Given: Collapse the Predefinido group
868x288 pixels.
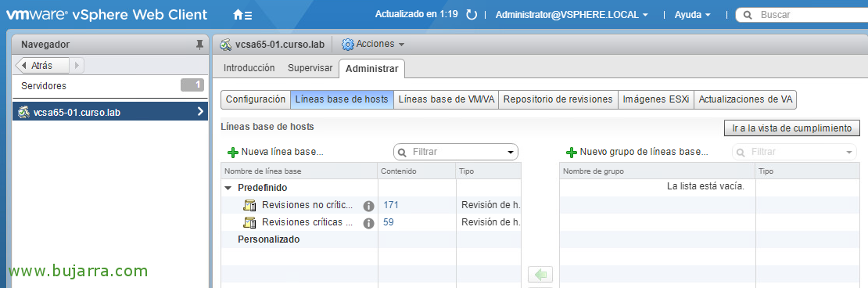Looking at the screenshot, I should coord(228,188).
